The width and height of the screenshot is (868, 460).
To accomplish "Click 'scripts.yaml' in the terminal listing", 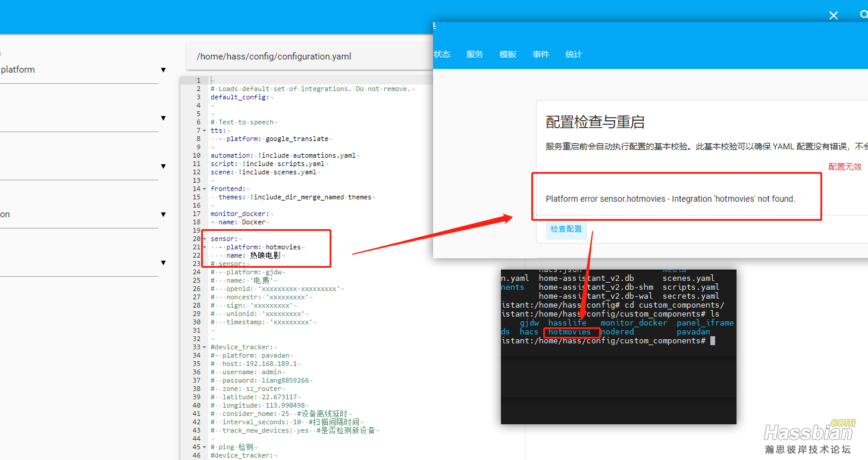I will click(x=691, y=287).
